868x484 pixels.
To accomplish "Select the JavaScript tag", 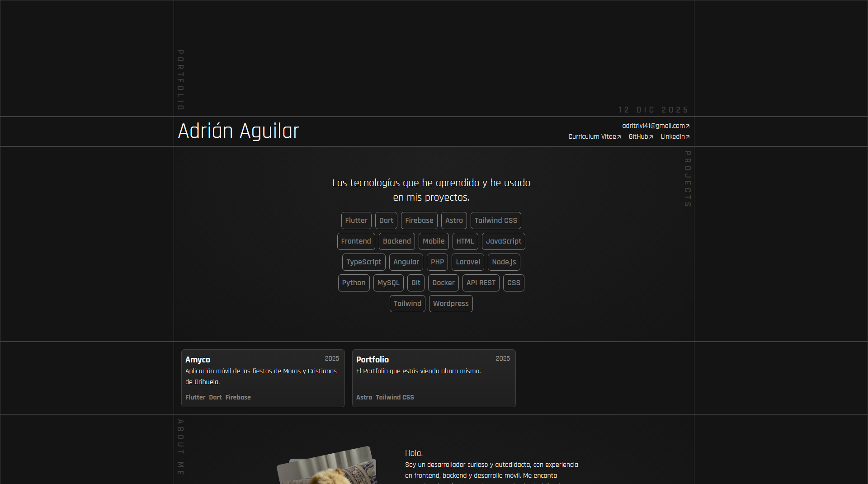I will tap(503, 241).
